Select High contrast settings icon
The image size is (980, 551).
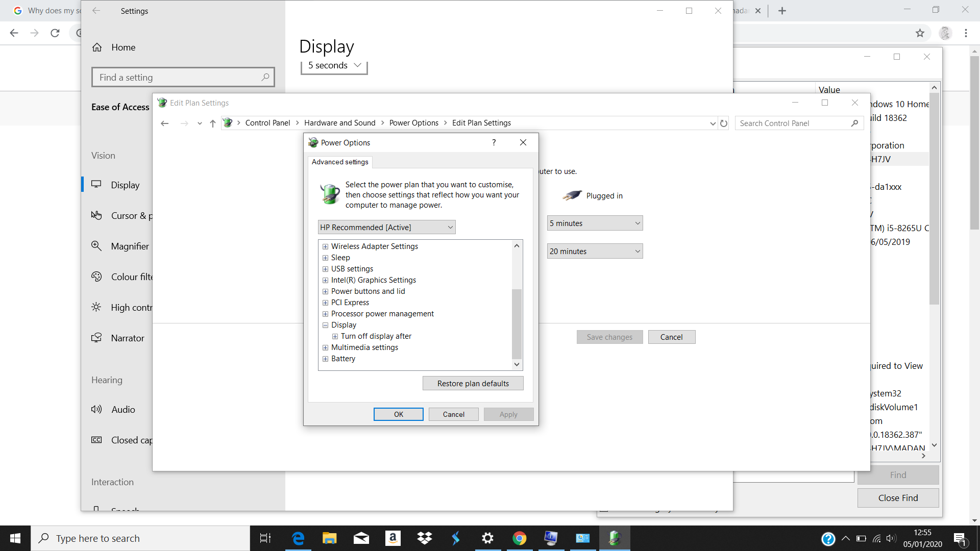pyautogui.click(x=96, y=307)
